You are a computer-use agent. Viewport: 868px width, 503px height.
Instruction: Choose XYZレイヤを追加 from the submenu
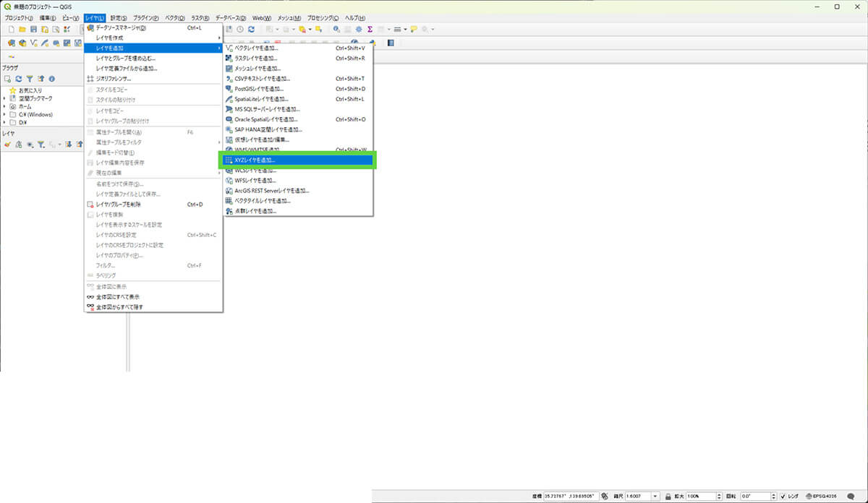coord(297,160)
